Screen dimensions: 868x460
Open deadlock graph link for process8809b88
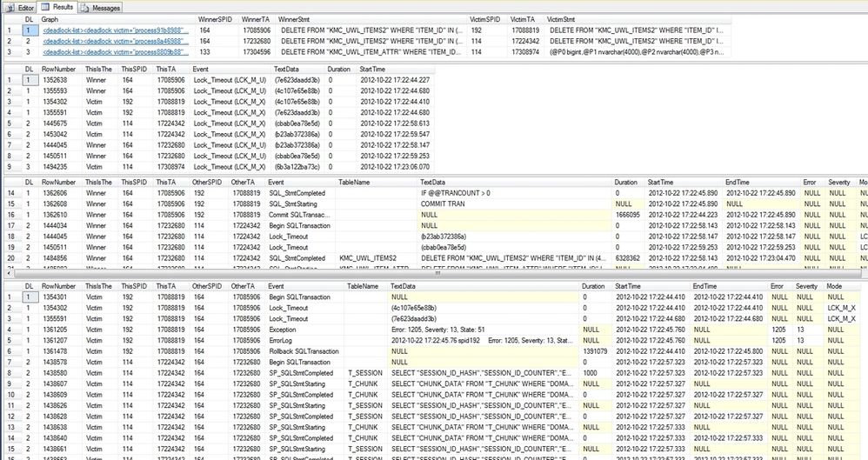pos(115,52)
